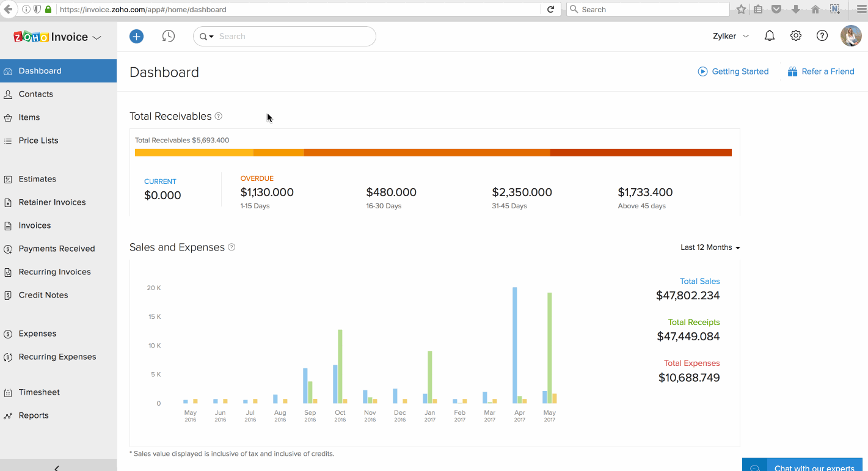Open recent activity history clock icon
This screenshot has width=868, height=471.
tap(169, 37)
